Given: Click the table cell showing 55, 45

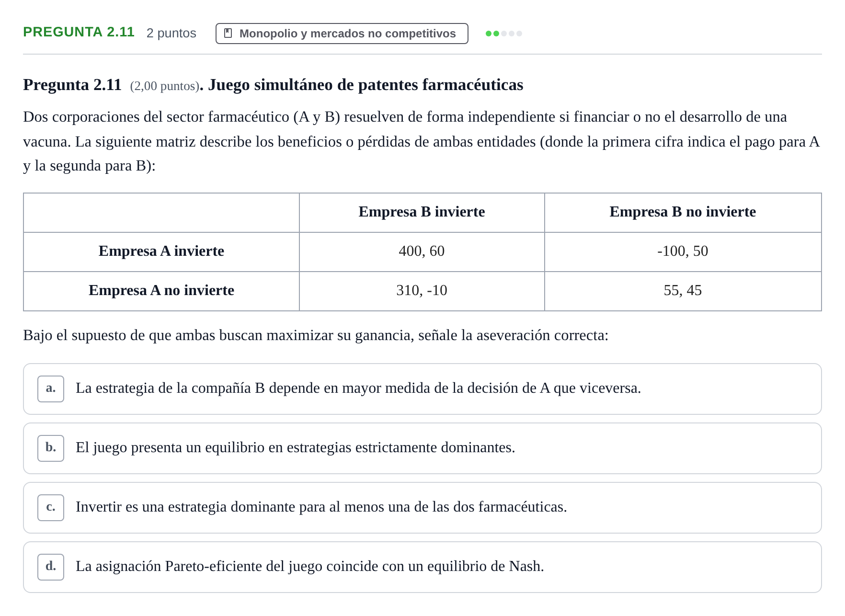Looking at the screenshot, I should point(683,291).
